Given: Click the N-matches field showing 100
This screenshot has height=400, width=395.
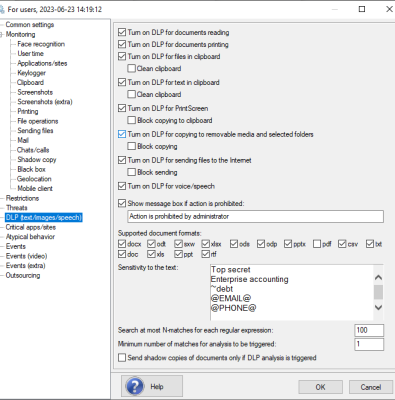Looking at the screenshot, I should (369, 330).
